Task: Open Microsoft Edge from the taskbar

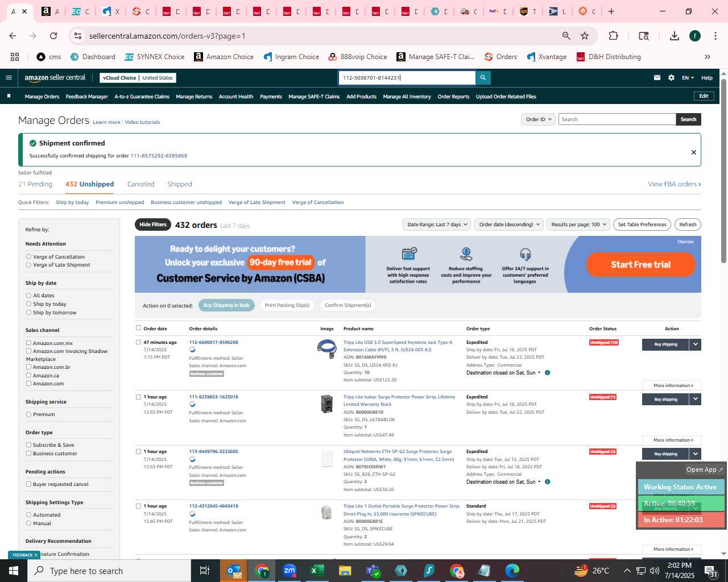Action: pyautogui.click(x=512, y=571)
